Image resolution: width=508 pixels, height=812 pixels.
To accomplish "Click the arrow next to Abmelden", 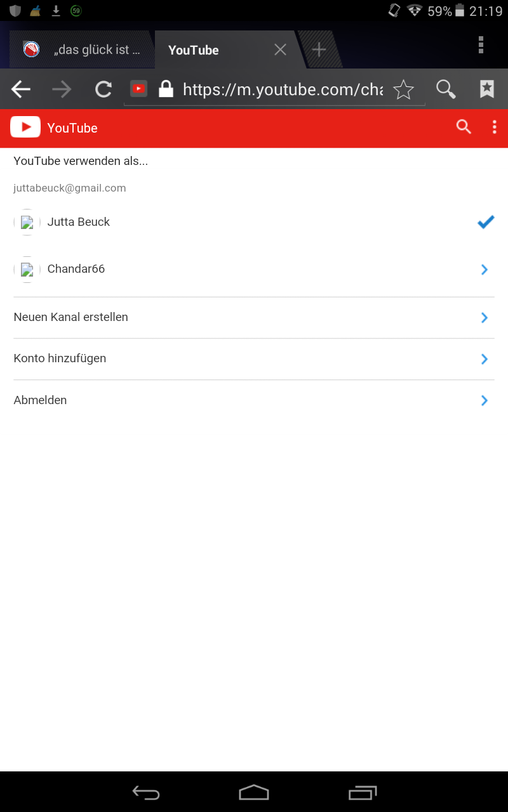I will pyautogui.click(x=484, y=400).
